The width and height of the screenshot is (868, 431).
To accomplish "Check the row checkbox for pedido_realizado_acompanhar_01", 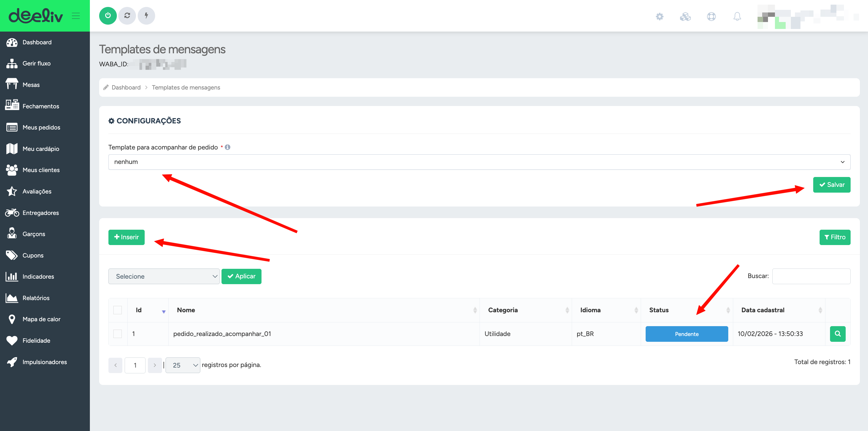I will pos(118,334).
